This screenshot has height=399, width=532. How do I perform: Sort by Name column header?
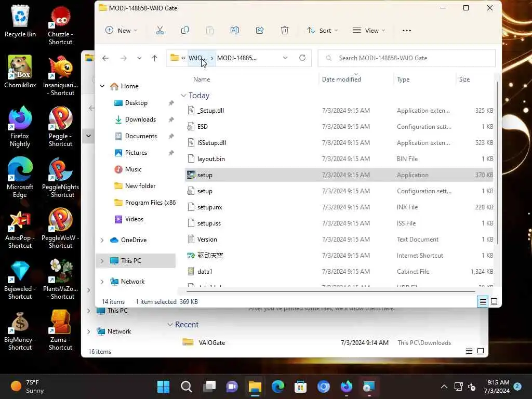202,79
